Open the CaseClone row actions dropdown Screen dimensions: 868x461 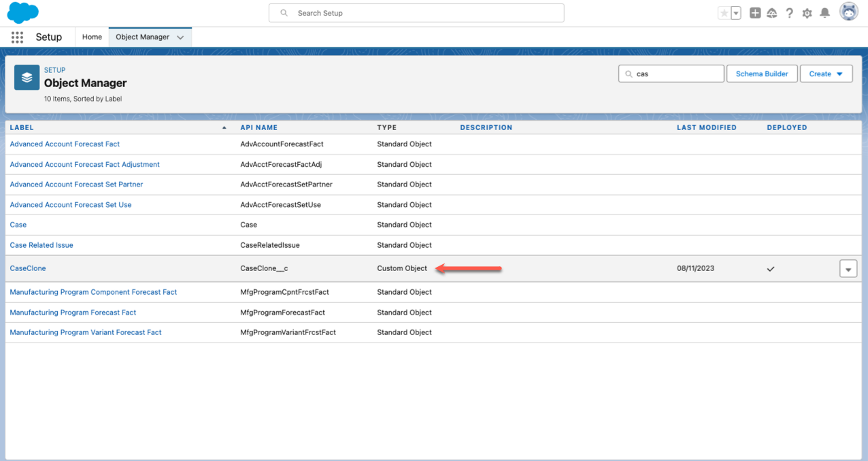coord(848,269)
